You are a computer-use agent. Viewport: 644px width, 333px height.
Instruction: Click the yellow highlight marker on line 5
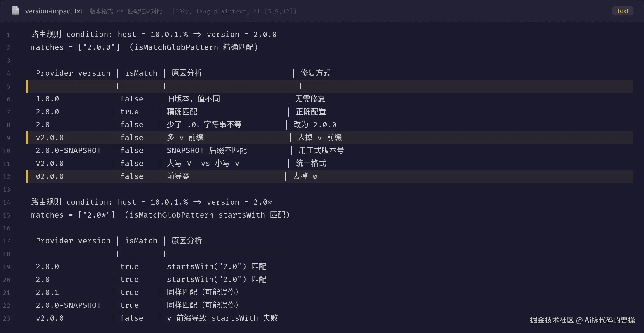coord(27,86)
